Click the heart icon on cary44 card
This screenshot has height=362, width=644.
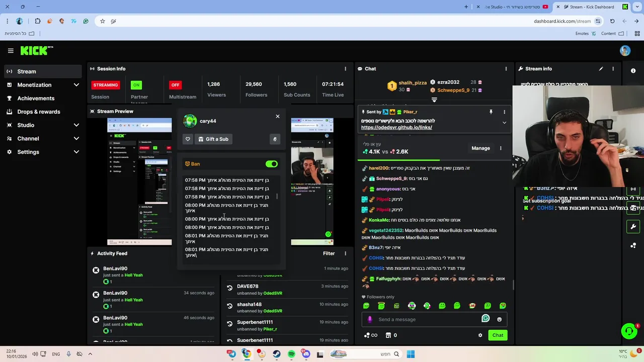(x=188, y=139)
